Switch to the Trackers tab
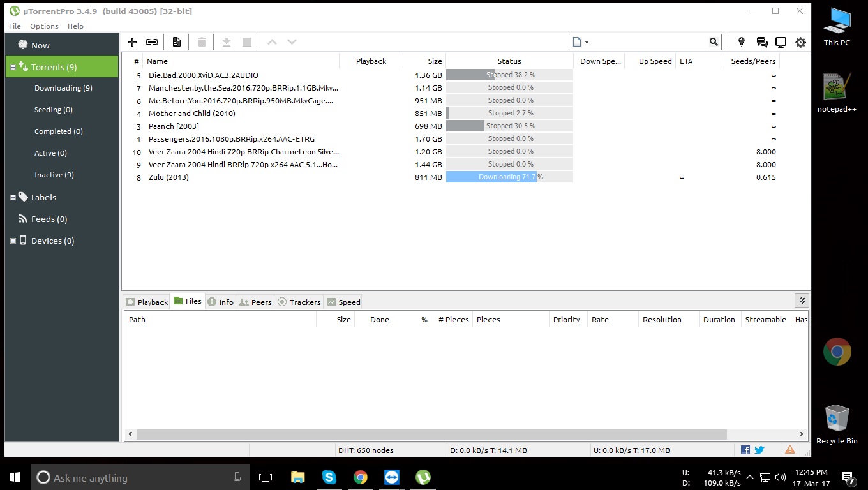 point(299,302)
